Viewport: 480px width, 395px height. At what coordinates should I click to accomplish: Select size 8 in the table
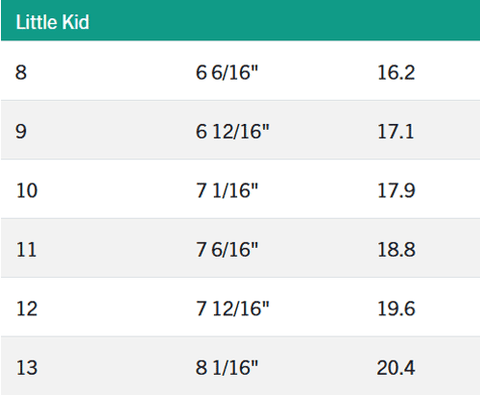[21, 72]
